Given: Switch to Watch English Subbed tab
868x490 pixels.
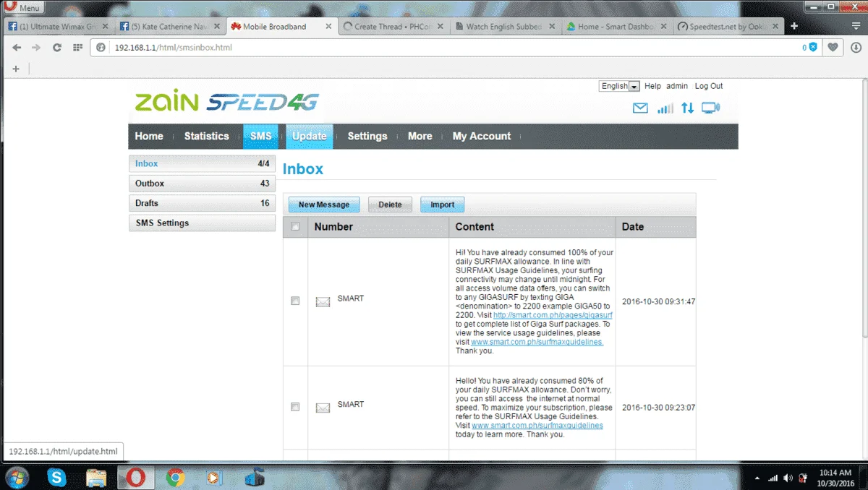Looking at the screenshot, I should [x=505, y=27].
